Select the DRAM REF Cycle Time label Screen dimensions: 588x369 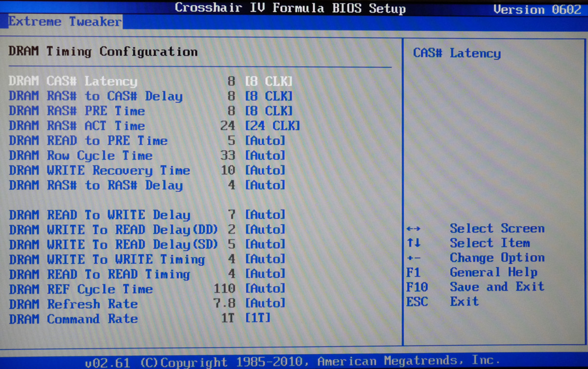(81, 289)
